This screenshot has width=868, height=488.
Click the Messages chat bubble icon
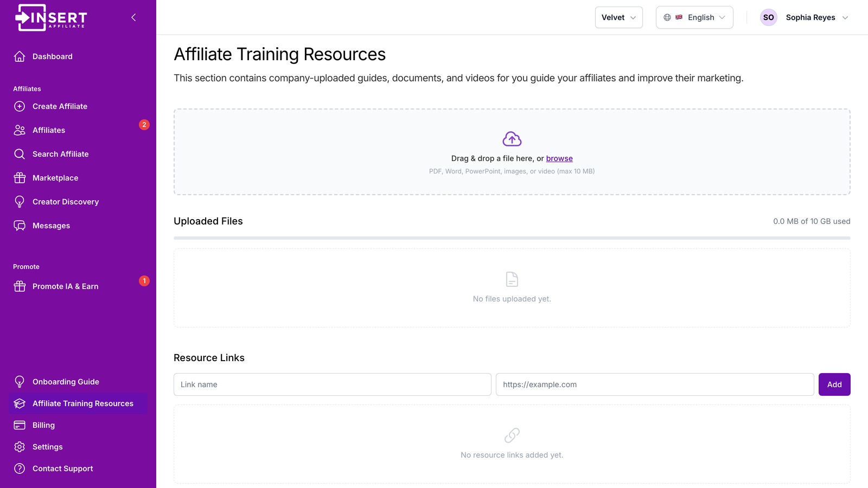(x=20, y=226)
